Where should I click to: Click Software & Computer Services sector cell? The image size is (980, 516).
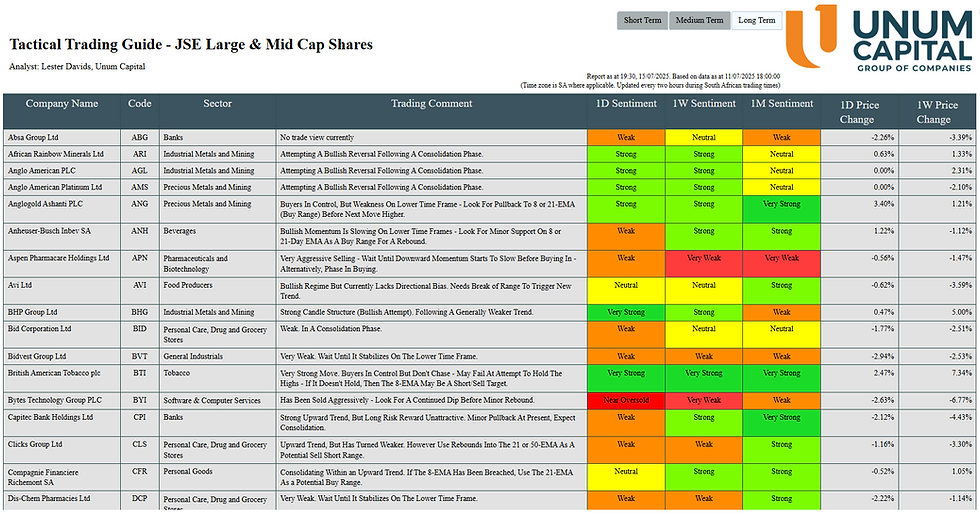218,400
